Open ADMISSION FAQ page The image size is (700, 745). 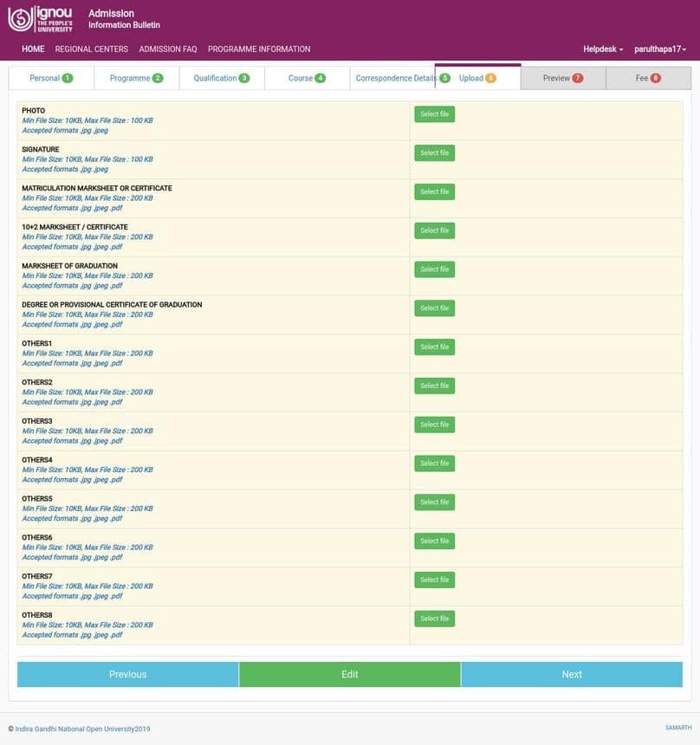(168, 49)
